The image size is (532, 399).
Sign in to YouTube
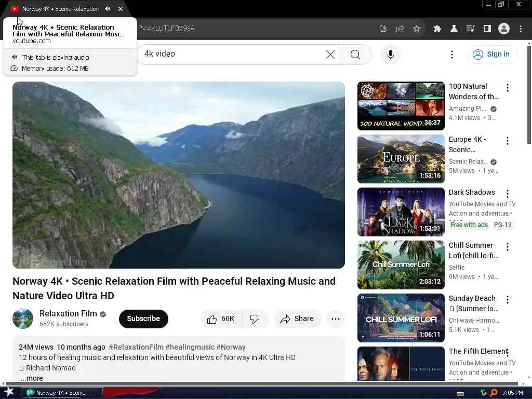[x=492, y=54]
